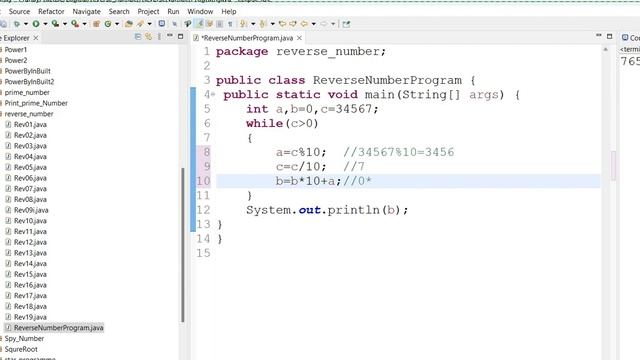Open the Search menu
This screenshot has height=360, width=640.
click(x=119, y=11)
